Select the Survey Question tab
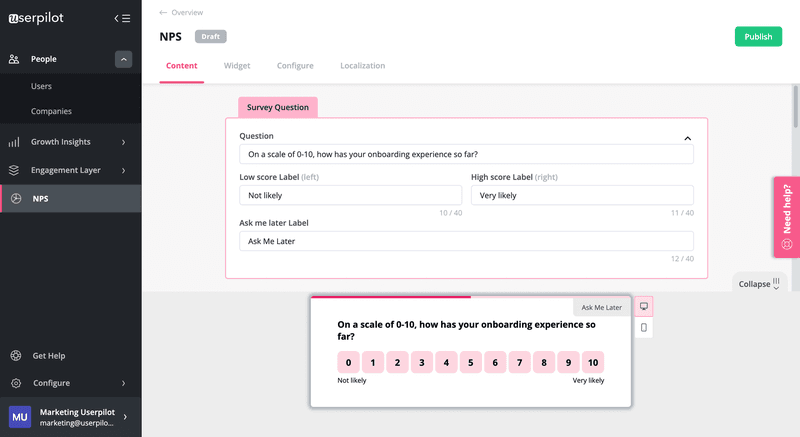800x437 pixels. [x=278, y=107]
